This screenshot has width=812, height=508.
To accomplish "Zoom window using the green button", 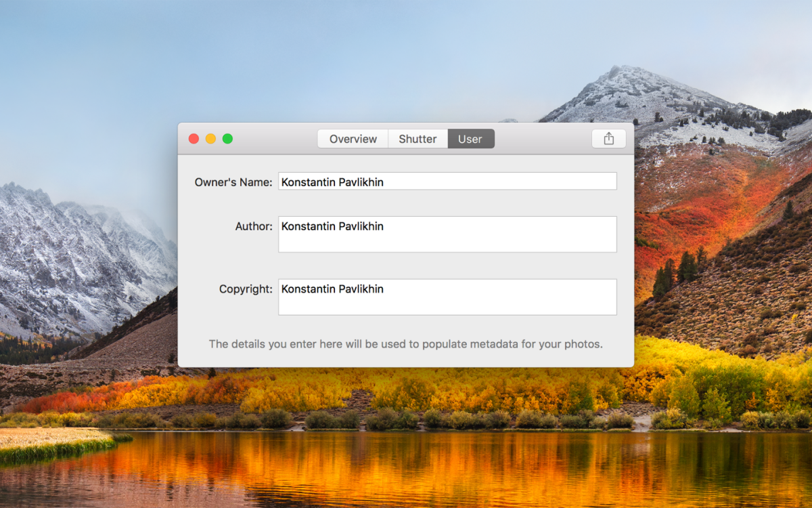I will pos(227,139).
